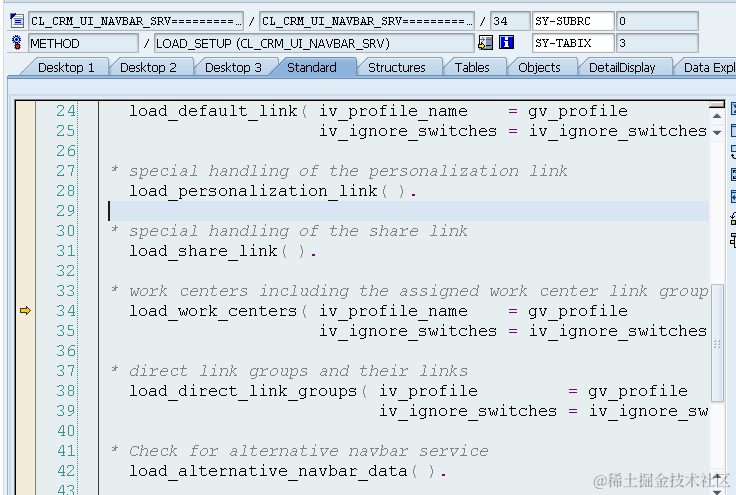The width and height of the screenshot is (736, 495).
Task: Click the LOAD_SETUP (CL_CRM_UI_NAVBAR_SRV) field
Action: coord(314,43)
